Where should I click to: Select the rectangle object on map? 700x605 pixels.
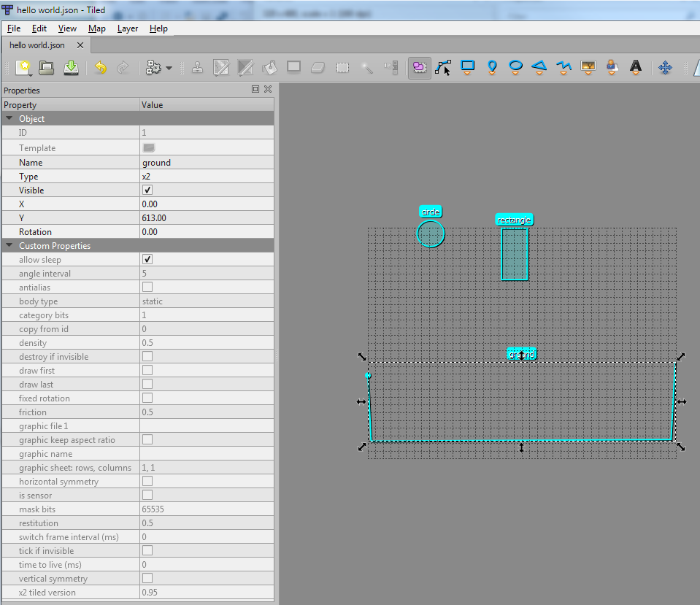click(515, 255)
